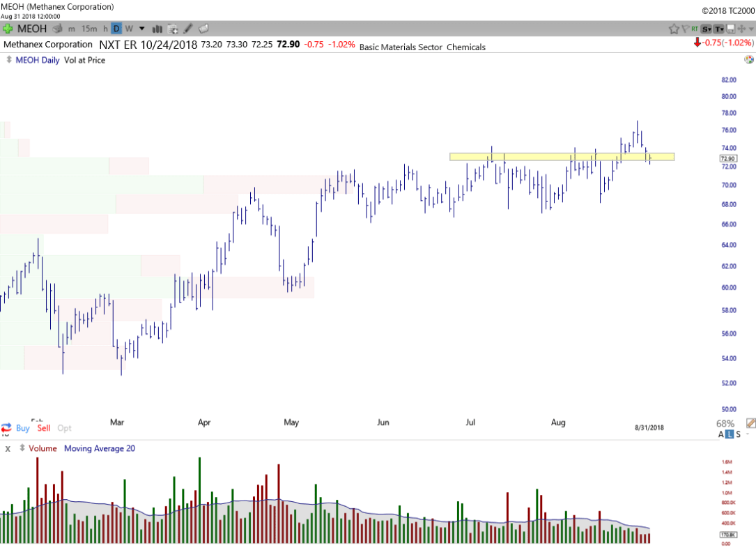Viewport: 756px width, 550px height.
Task: Click the Sell label
Action: pyautogui.click(x=44, y=428)
